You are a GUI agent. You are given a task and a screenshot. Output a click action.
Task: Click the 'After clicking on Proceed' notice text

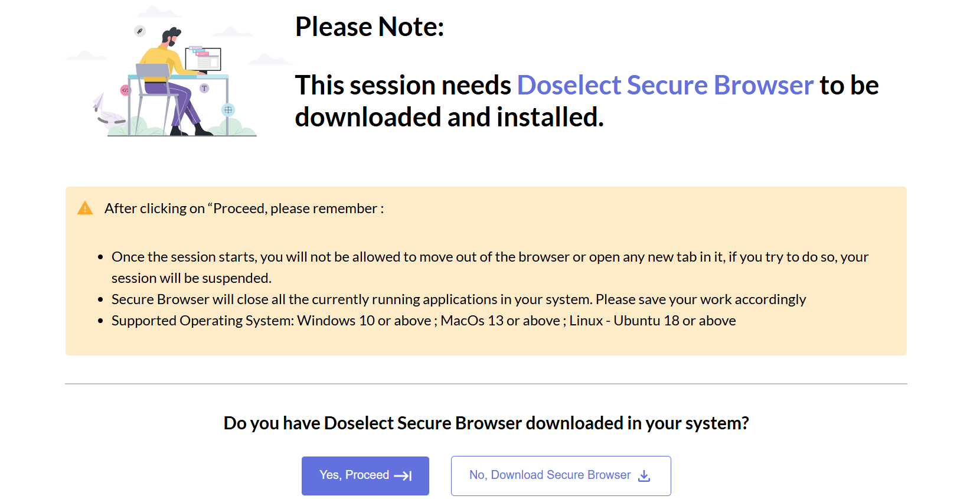click(244, 208)
